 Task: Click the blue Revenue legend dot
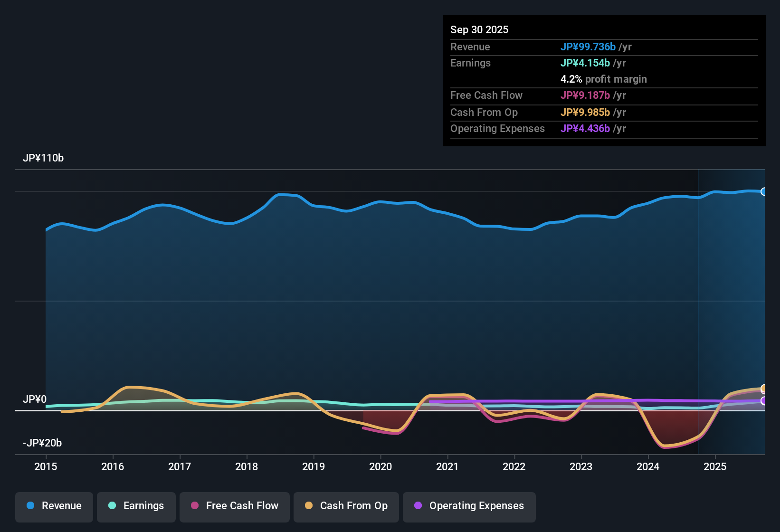[30, 506]
